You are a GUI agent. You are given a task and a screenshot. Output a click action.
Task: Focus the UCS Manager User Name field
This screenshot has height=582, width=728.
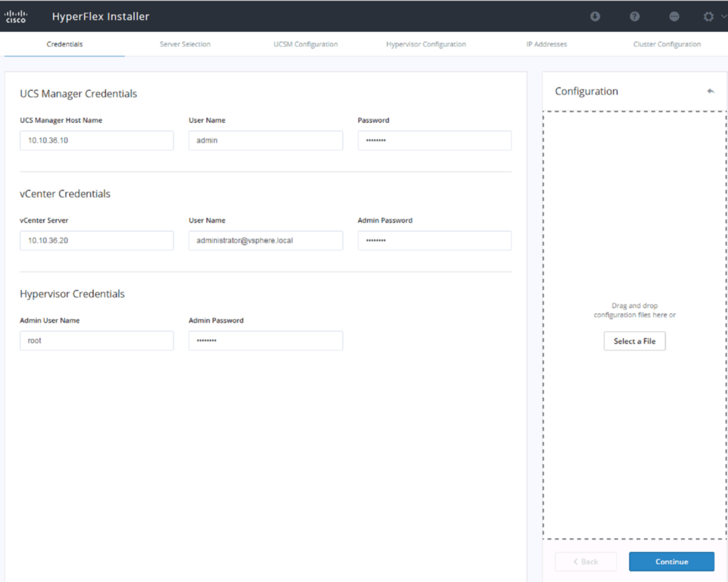[x=266, y=140]
